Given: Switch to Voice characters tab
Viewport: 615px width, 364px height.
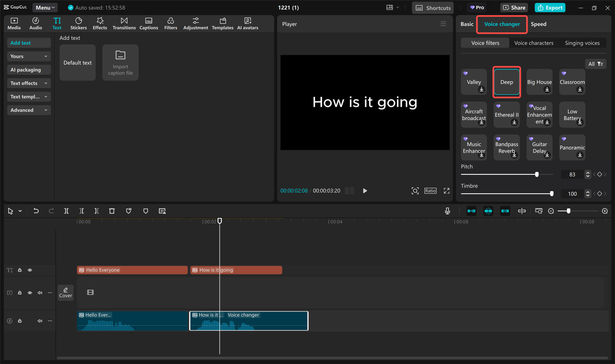Looking at the screenshot, I should 533,43.
